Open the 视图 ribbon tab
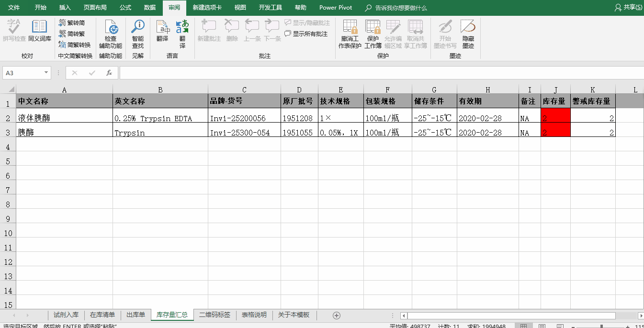Viewport: 644px width, 328px height. [240, 8]
